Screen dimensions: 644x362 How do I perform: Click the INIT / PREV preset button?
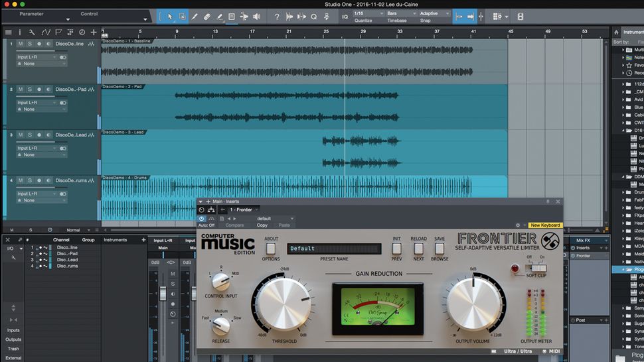coord(397,249)
